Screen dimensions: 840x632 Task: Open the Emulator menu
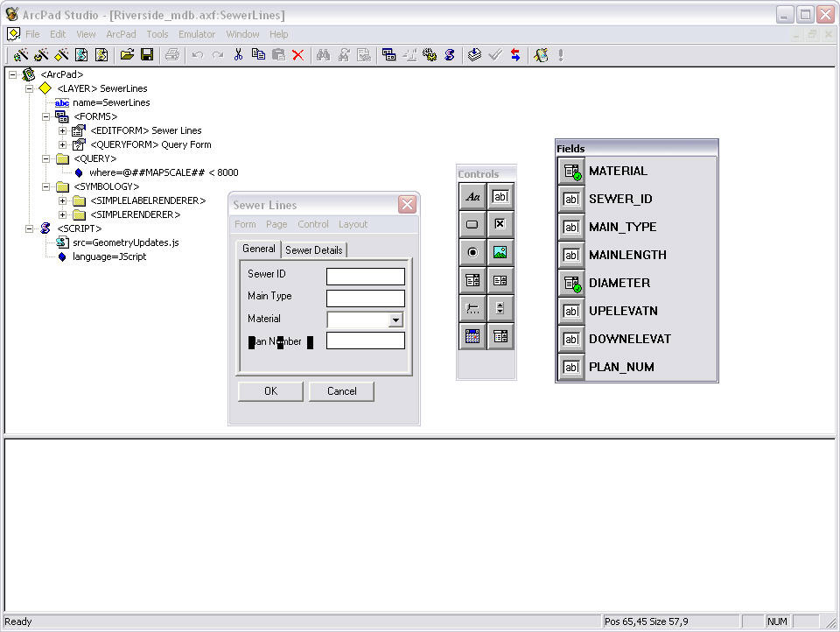tap(197, 34)
